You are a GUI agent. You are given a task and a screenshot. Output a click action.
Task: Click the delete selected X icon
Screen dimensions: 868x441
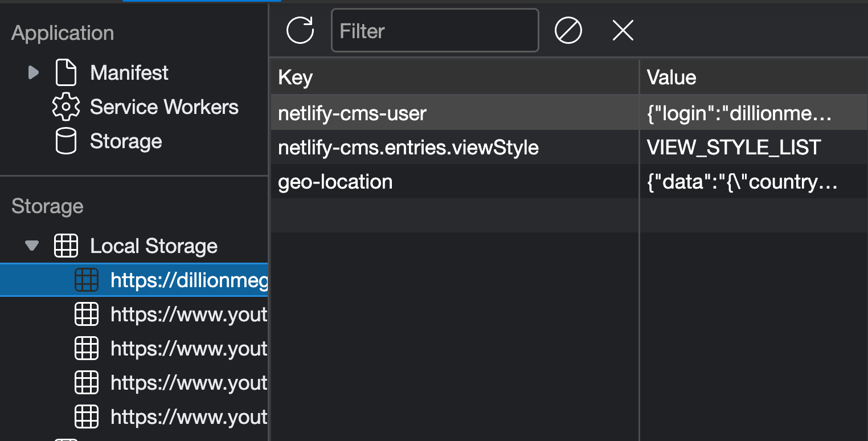[x=623, y=30]
